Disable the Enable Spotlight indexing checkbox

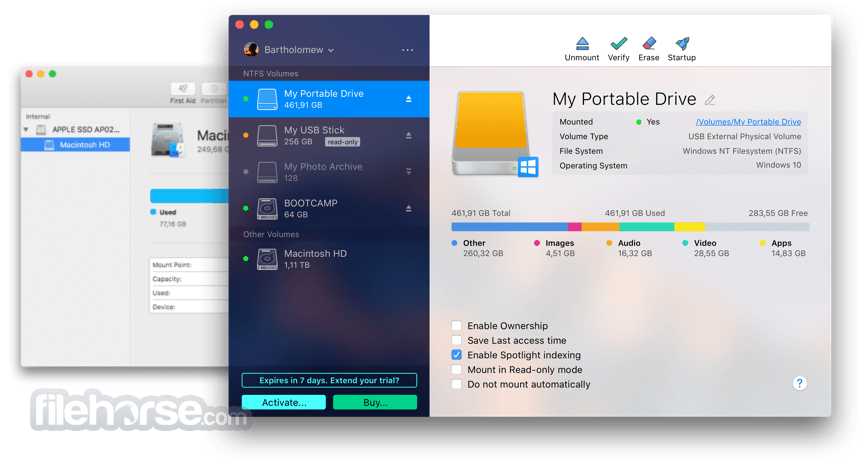[456, 355]
